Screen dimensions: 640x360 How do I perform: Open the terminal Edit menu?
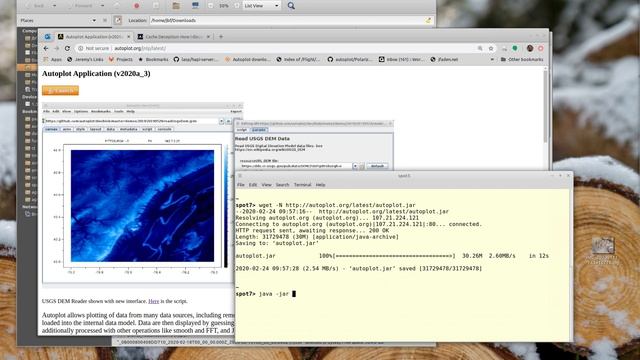coord(253,185)
